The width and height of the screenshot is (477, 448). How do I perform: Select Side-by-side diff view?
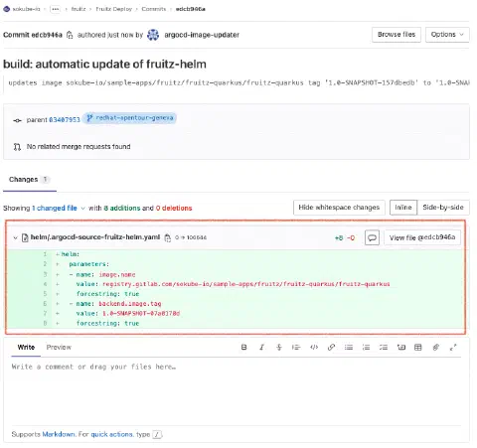tap(443, 208)
